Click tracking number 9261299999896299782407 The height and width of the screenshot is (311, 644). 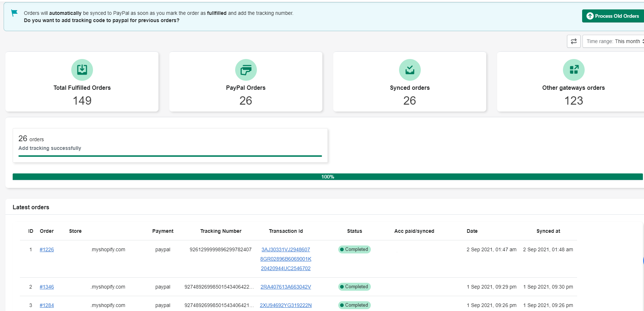coord(221,249)
